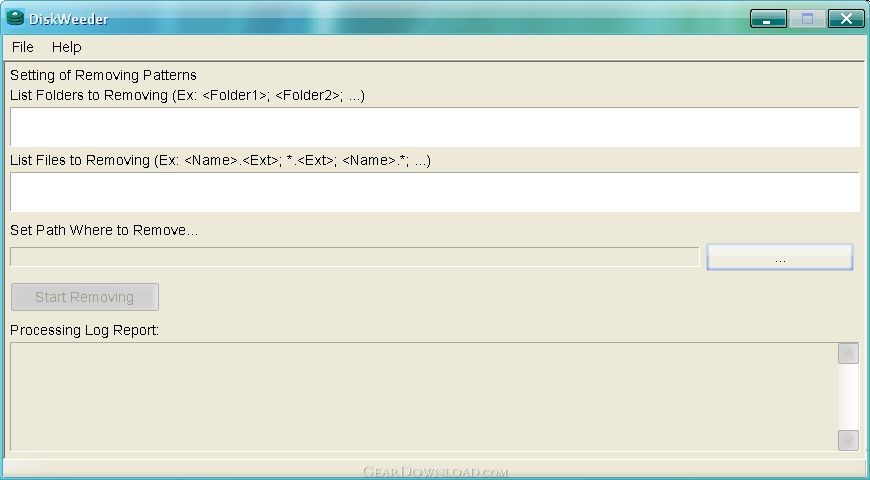Click the 'Setting of Removing Patterns' heading
Screen dimensions: 870x480
103,75
